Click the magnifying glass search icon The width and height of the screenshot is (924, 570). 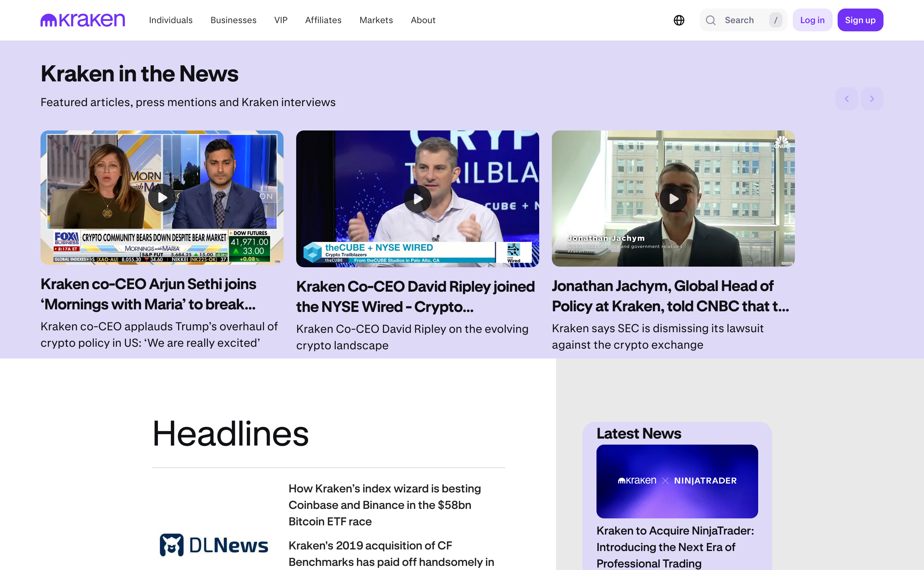[x=710, y=20]
